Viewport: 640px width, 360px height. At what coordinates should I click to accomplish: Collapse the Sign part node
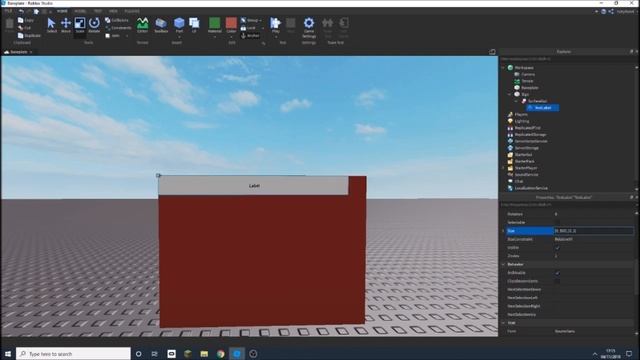(x=510, y=94)
